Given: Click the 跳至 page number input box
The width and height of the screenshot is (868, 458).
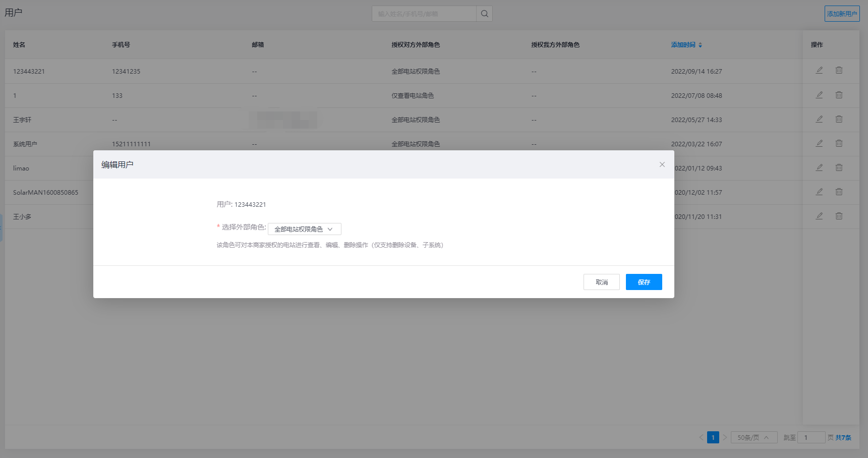Looking at the screenshot, I should click(811, 437).
